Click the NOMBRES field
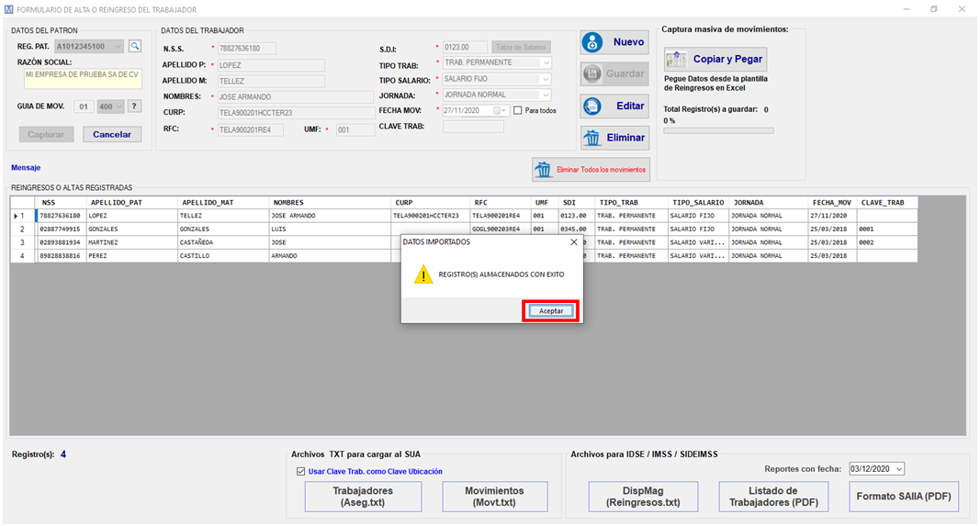The width and height of the screenshot is (980, 526). [x=295, y=96]
